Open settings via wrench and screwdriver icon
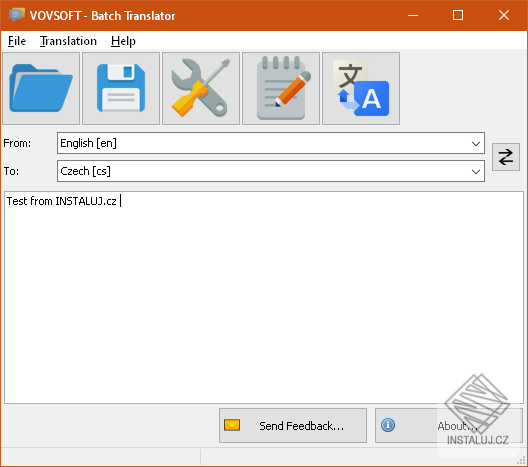528x467 pixels. pos(201,88)
